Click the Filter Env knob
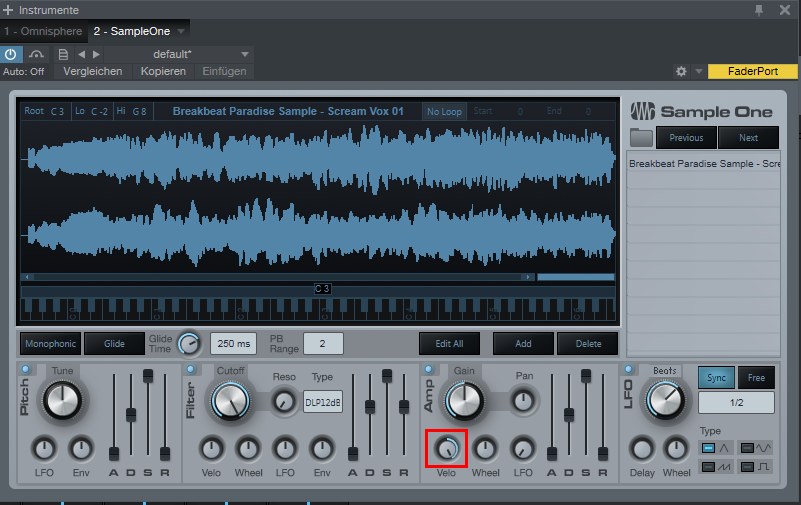 pos(322,449)
